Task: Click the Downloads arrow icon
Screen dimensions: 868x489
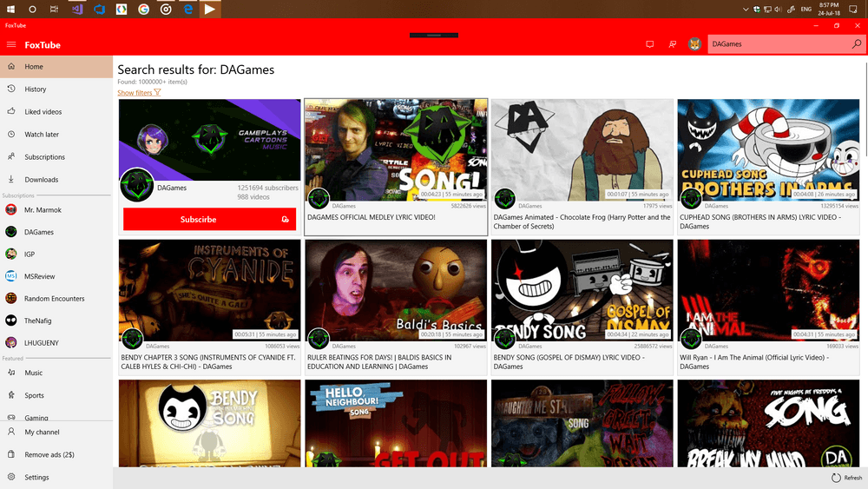Action: [11, 179]
